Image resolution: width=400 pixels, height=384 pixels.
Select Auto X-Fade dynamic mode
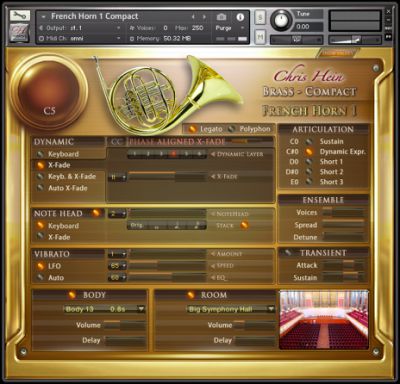pos(40,188)
